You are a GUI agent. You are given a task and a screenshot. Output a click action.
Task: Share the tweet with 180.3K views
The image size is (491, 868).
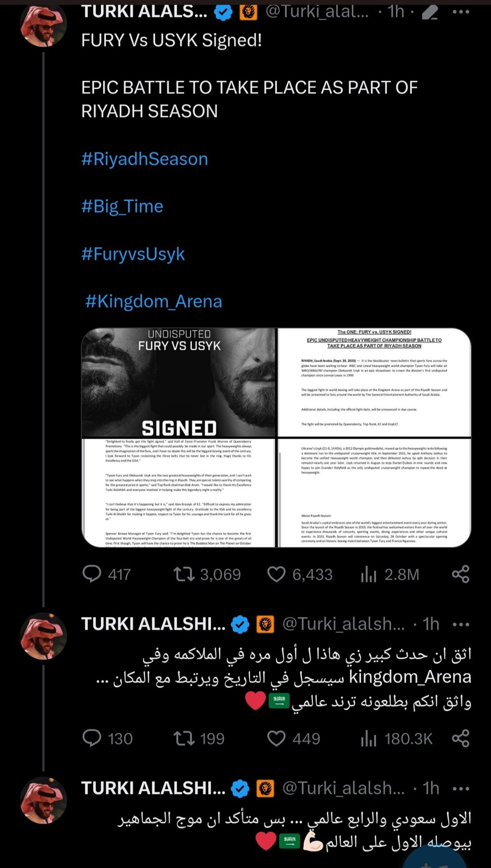[x=461, y=738]
